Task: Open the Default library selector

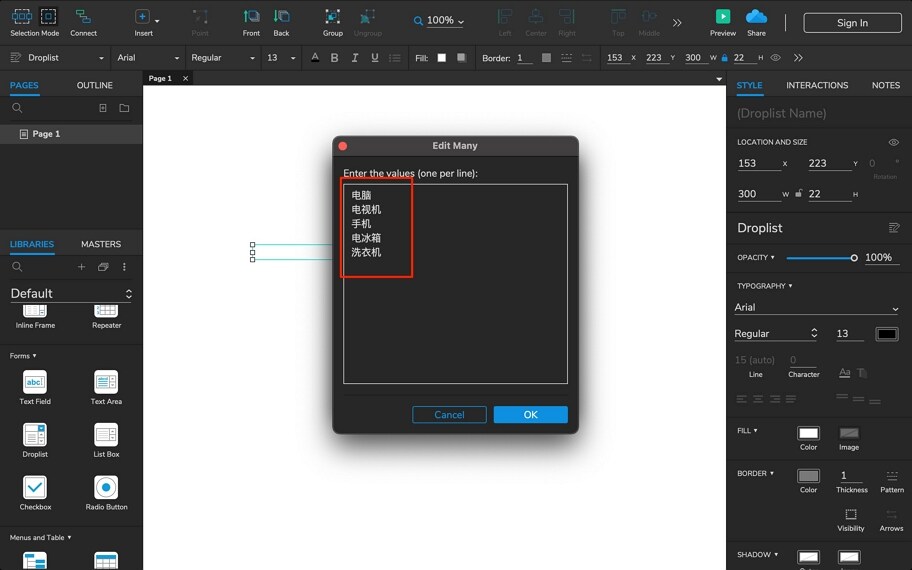Action: [x=71, y=294]
